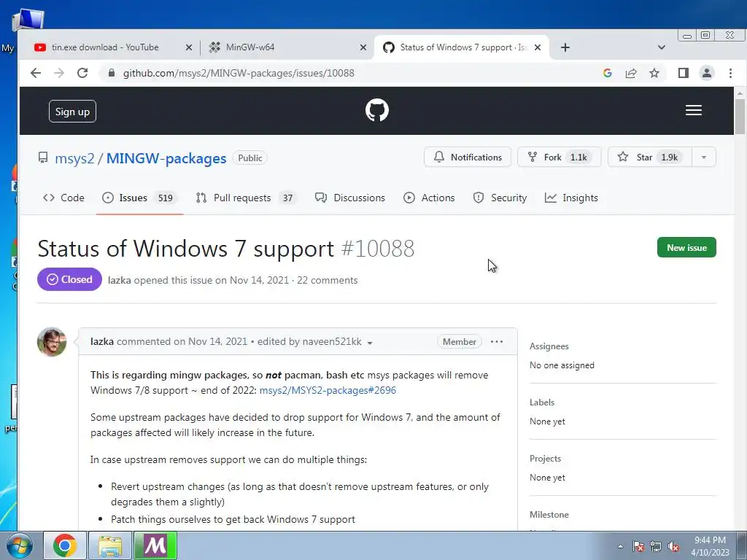Viewport: 747px width, 560px height.
Task: Open File Explorer from the taskbar
Action: pyautogui.click(x=110, y=545)
